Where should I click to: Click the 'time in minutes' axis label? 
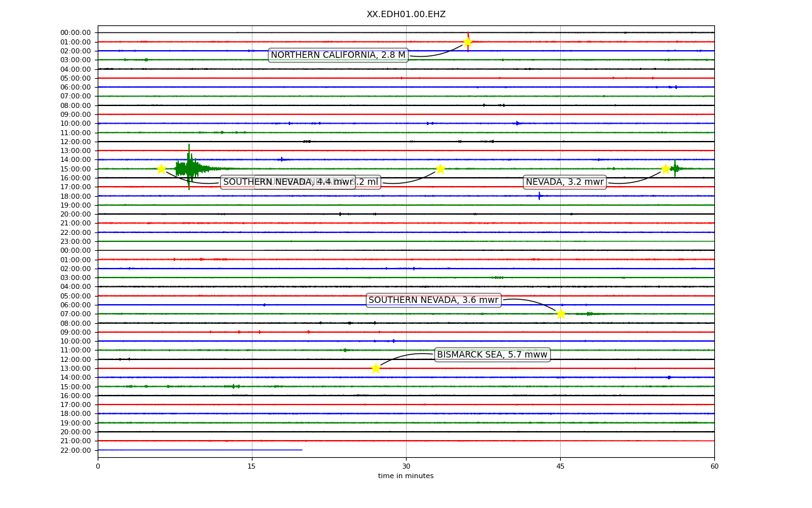point(406,476)
